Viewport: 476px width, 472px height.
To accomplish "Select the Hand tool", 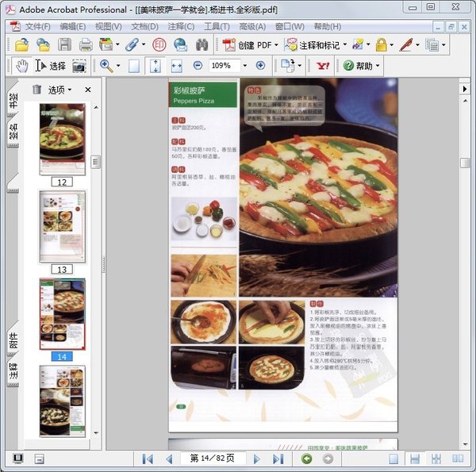I will click(21, 66).
